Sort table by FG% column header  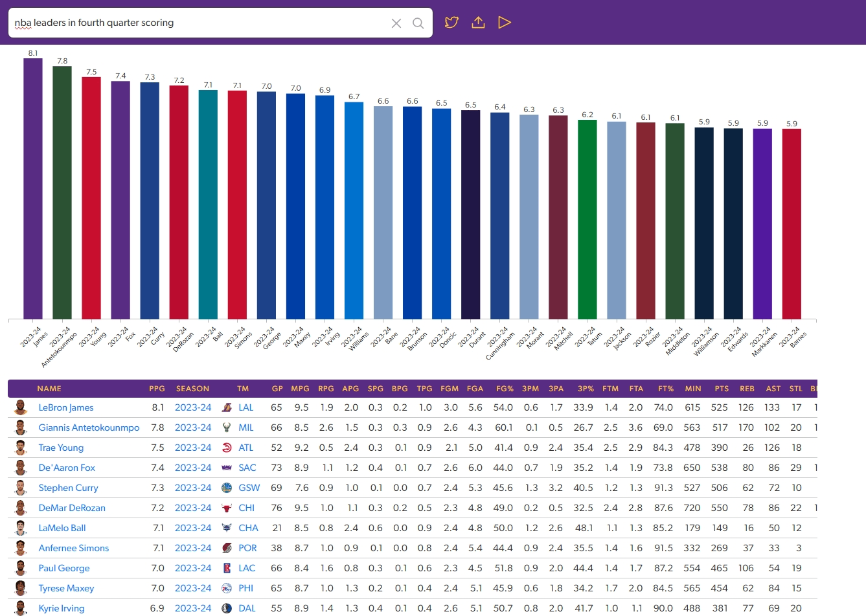pos(505,389)
